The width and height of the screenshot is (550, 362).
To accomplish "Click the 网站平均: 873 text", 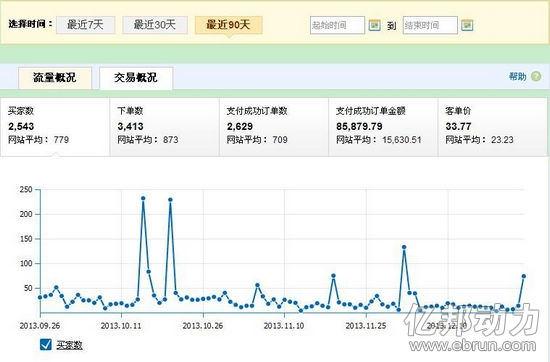I will pyautogui.click(x=148, y=140).
